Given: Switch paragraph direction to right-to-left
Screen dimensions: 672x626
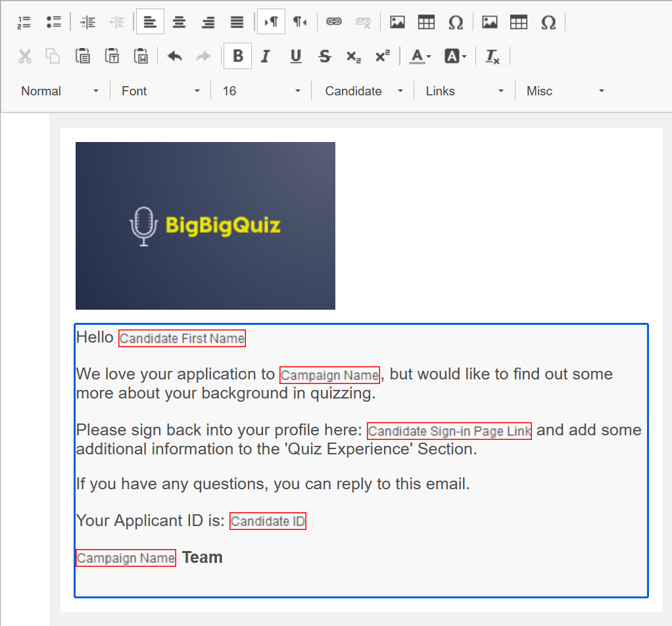Looking at the screenshot, I should pyautogui.click(x=300, y=22).
